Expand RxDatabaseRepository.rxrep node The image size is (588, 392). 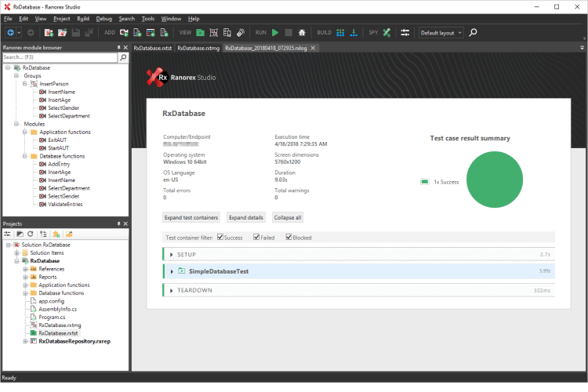(x=25, y=341)
